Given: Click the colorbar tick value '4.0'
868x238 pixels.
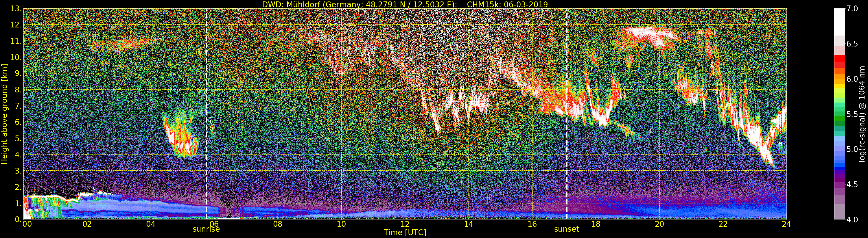Looking at the screenshot, I should point(852,220).
